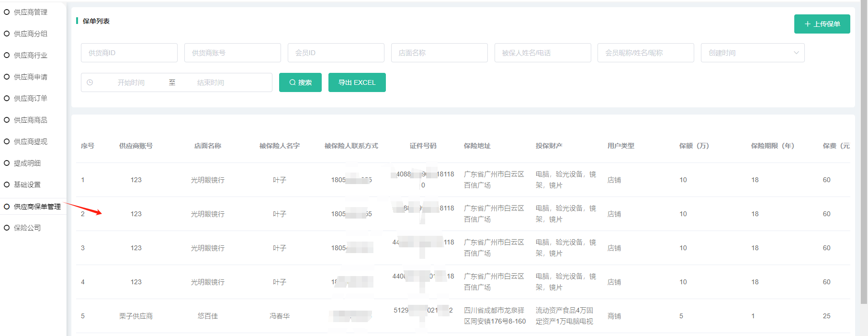Click the circle icon beside 提成明细
The width and height of the screenshot is (868, 336).
pos(7,163)
